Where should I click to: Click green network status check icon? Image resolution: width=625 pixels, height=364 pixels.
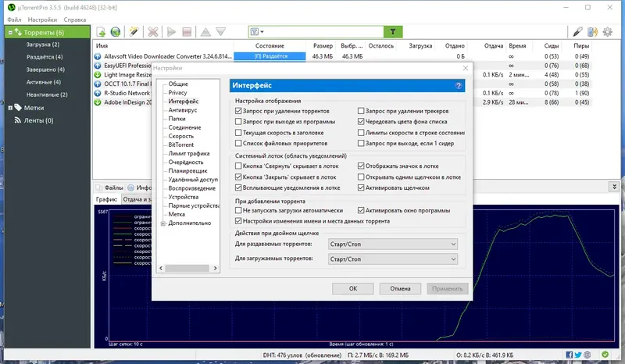[x=605, y=355]
